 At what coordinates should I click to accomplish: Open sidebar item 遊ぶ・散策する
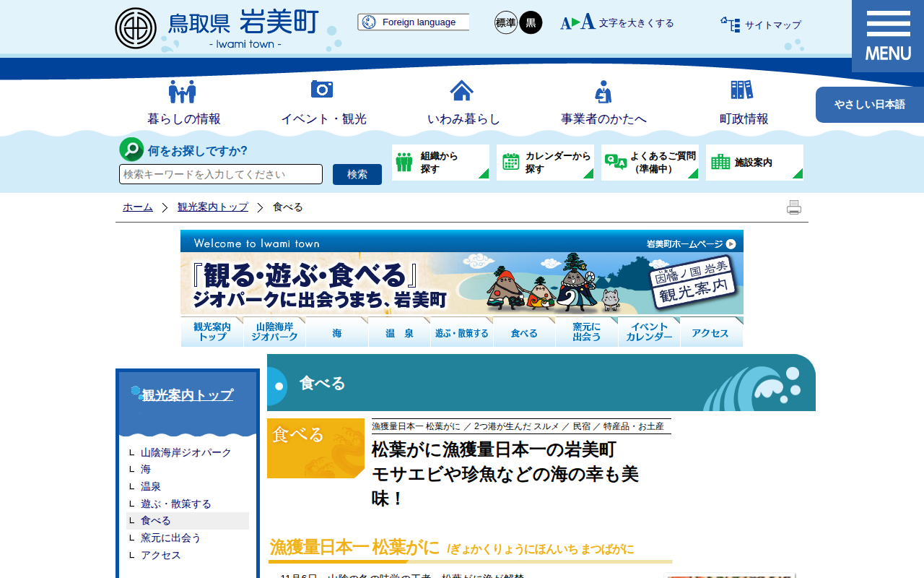(176, 504)
